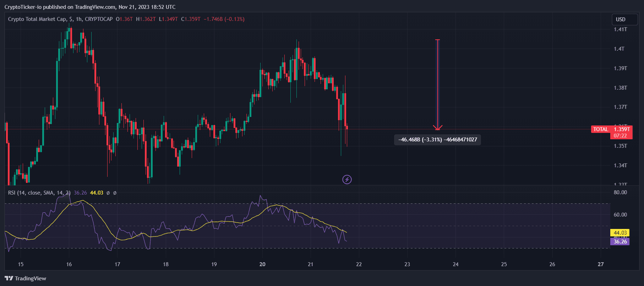Image resolution: width=644 pixels, height=286 pixels.
Task: Click the CryptoTicker-io published header text
Action: tap(90, 7)
